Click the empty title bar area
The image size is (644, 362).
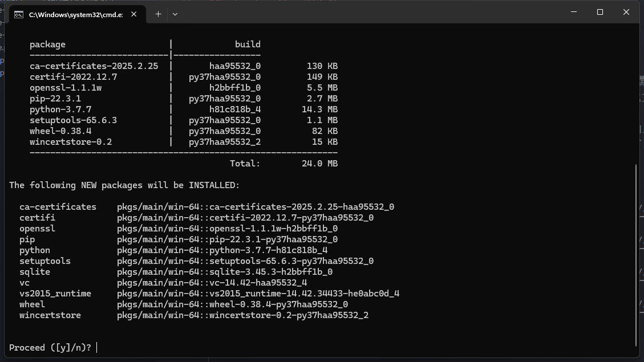pyautogui.click(x=371, y=13)
